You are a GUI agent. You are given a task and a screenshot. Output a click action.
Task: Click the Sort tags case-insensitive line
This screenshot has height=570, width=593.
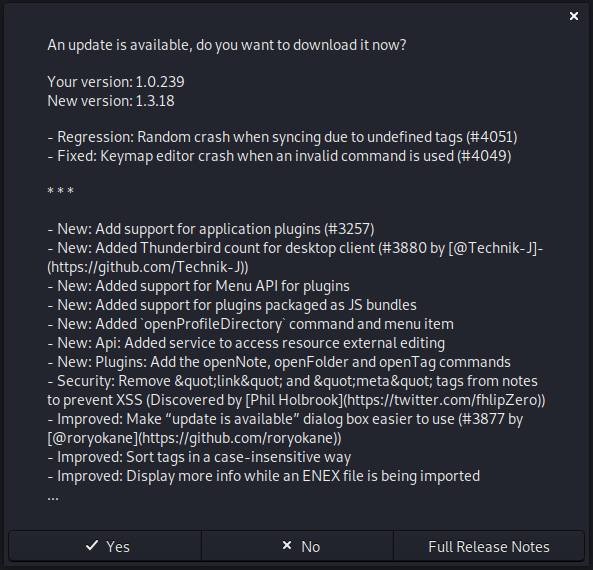tap(199, 457)
